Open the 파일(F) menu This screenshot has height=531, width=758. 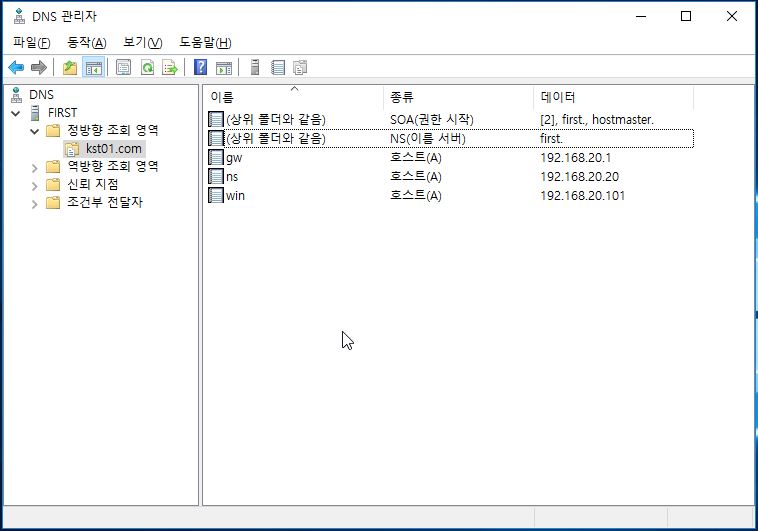(31, 43)
